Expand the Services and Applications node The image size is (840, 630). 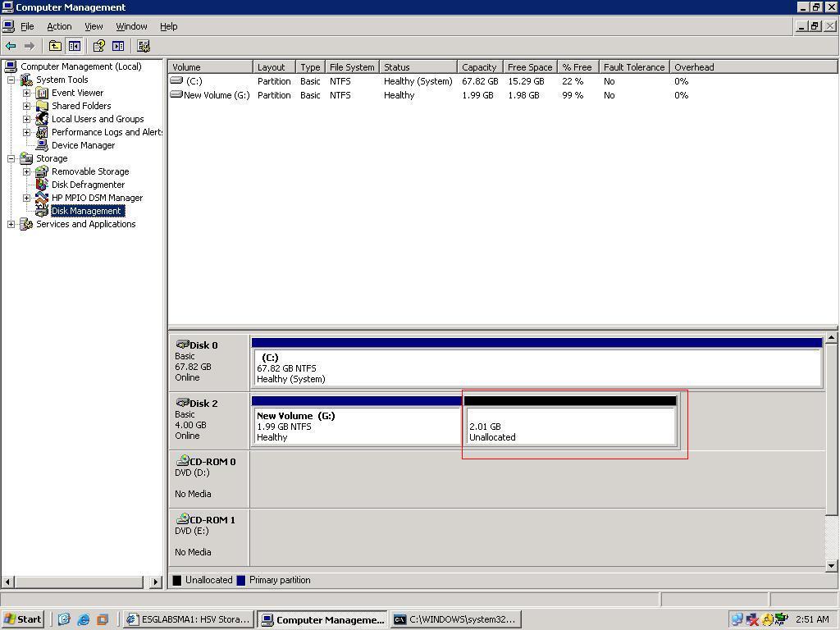click(11, 225)
